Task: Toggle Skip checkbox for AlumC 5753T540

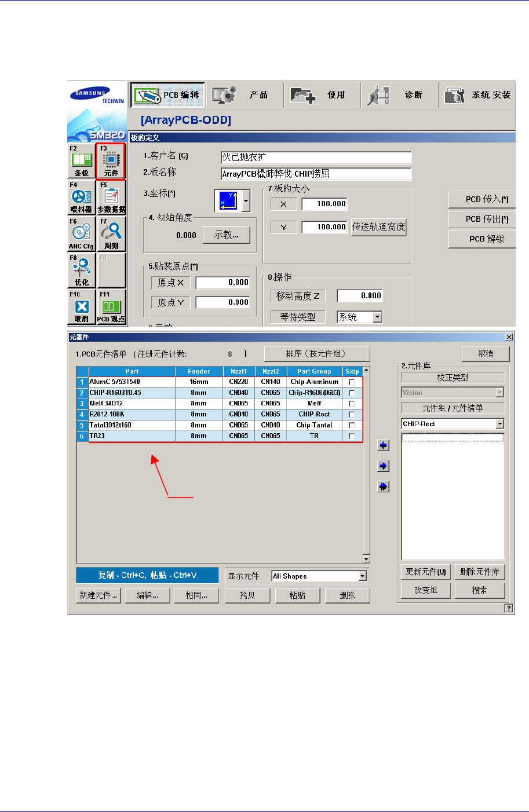Action: pyautogui.click(x=352, y=382)
